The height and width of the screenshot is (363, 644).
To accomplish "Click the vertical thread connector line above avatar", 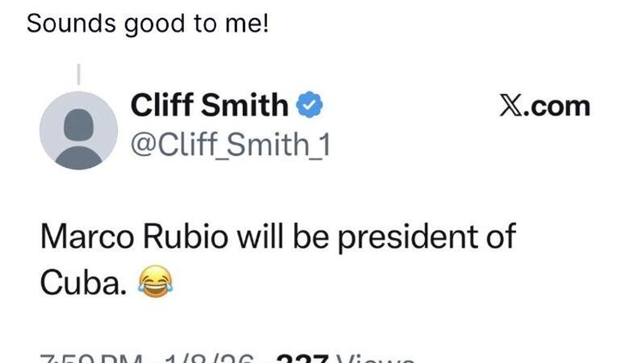I will click(x=78, y=75).
